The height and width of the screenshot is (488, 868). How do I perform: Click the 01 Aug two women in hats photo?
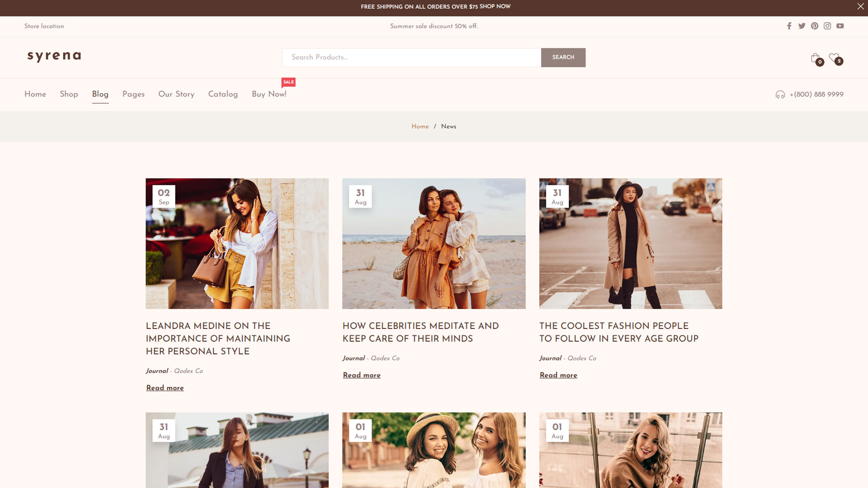434,450
